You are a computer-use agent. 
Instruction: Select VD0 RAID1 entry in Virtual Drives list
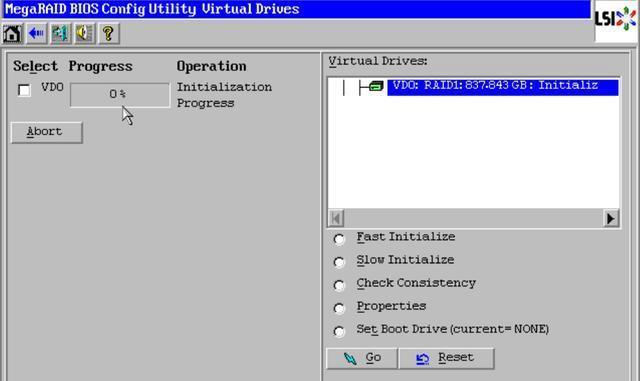pos(502,87)
